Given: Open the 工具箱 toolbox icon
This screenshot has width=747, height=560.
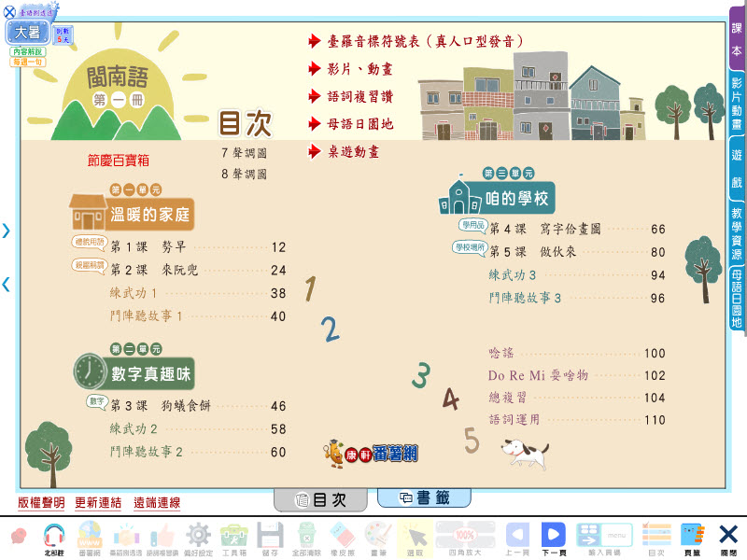Looking at the screenshot, I should click(x=233, y=536).
